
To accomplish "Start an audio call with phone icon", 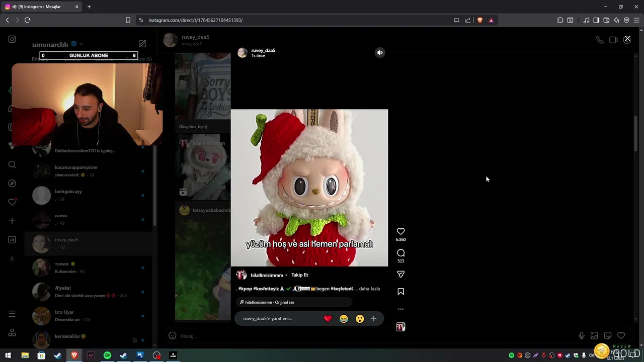I will [600, 40].
